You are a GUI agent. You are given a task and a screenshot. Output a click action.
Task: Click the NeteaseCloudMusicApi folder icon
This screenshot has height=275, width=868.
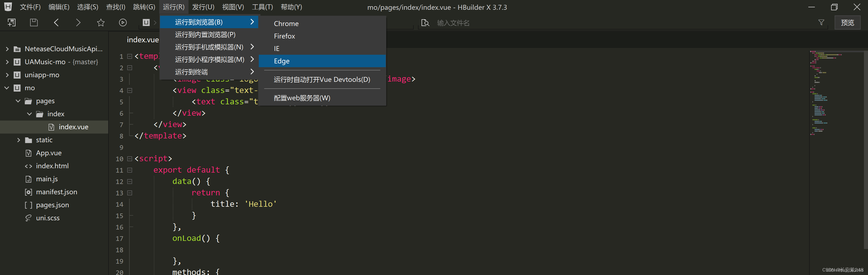[17, 49]
